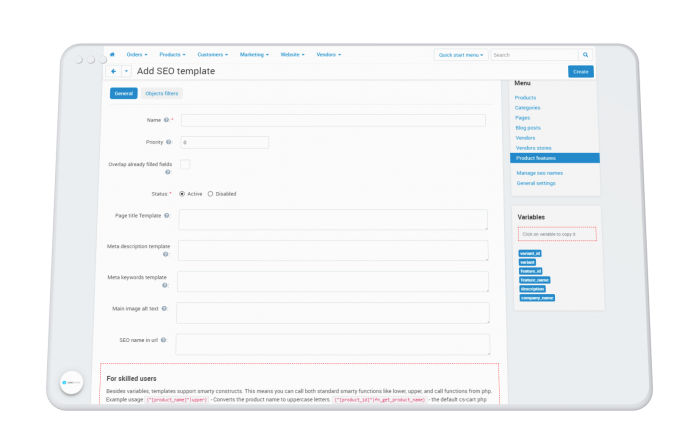Screen dimensions: 700x445
Task: Focus the Page title Template textarea
Action: point(333,220)
